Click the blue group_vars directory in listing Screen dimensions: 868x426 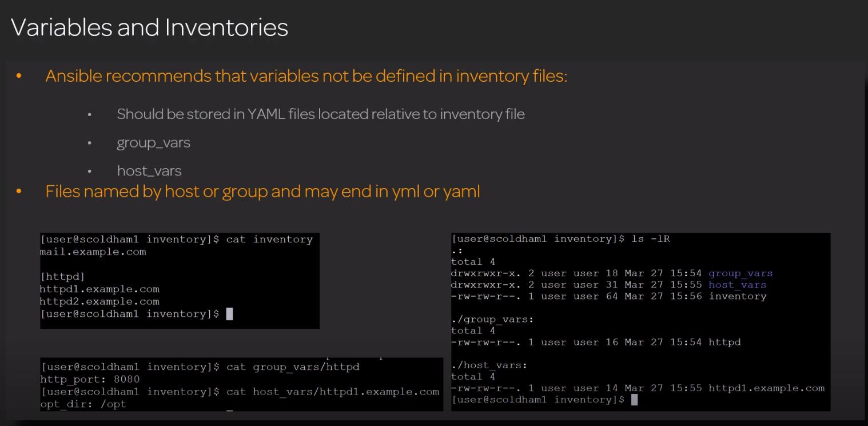click(x=740, y=273)
